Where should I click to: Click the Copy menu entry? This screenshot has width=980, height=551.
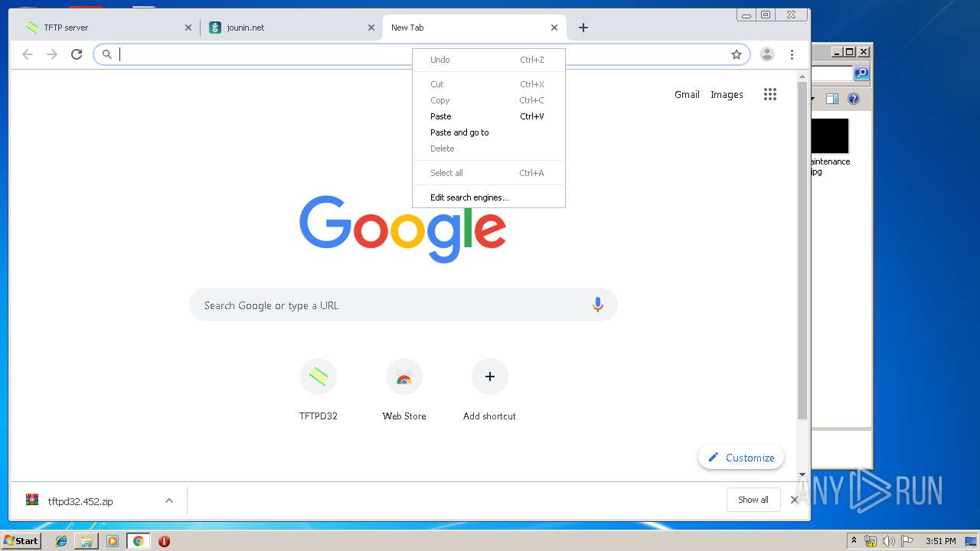(x=488, y=100)
